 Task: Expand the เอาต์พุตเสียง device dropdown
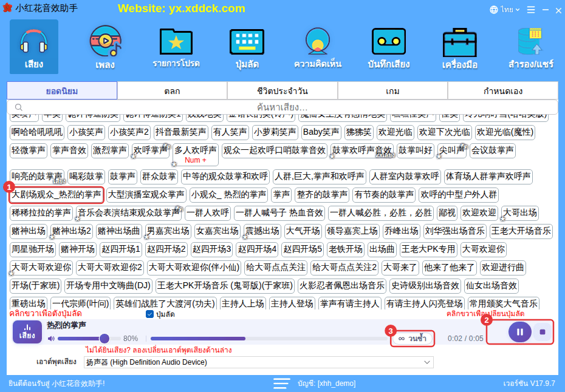[x=258, y=362]
